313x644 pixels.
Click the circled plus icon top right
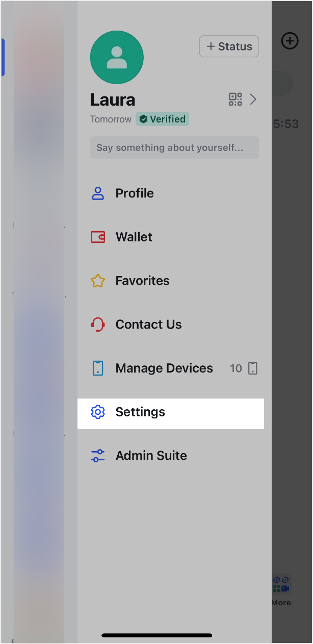pos(290,41)
